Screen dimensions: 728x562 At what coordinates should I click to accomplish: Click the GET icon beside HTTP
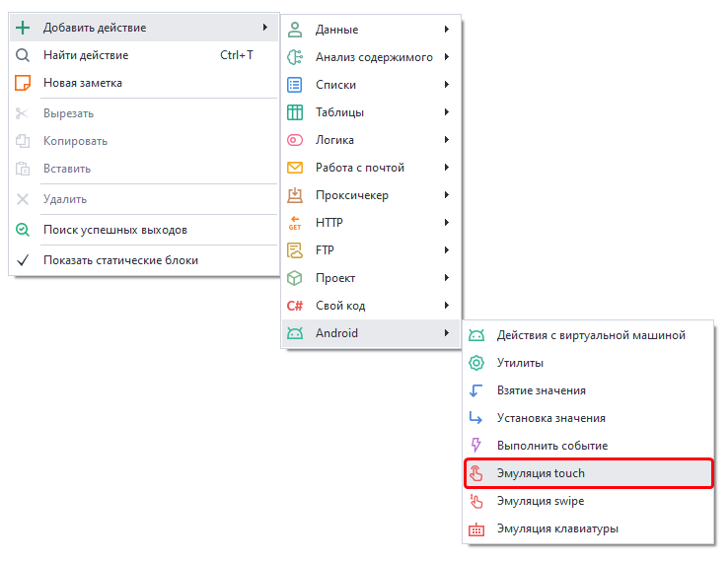(x=294, y=223)
